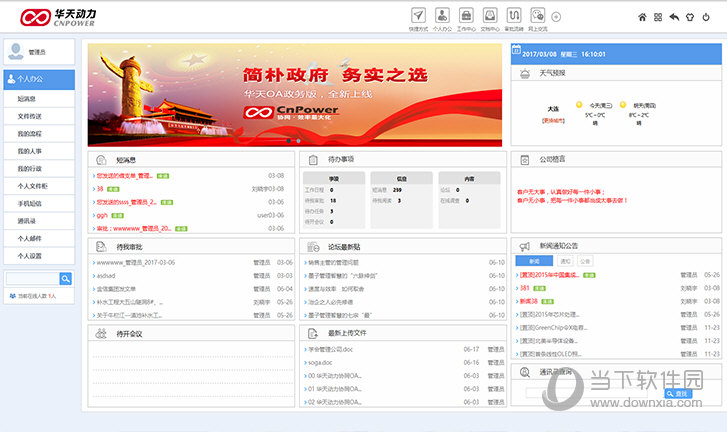Open the 文档中心 inbox tray icon
Image resolution: width=727 pixels, height=432 pixels.
click(490, 15)
